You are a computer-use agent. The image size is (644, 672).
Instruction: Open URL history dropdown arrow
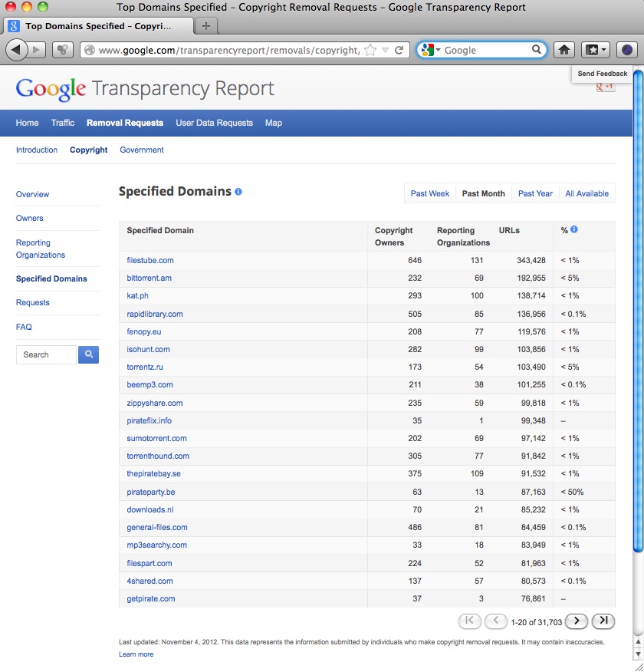[x=386, y=51]
